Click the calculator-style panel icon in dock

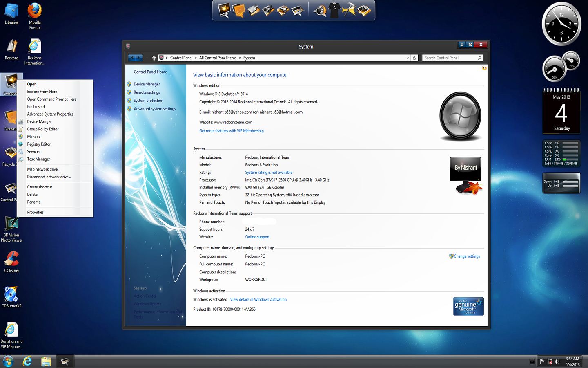click(298, 10)
